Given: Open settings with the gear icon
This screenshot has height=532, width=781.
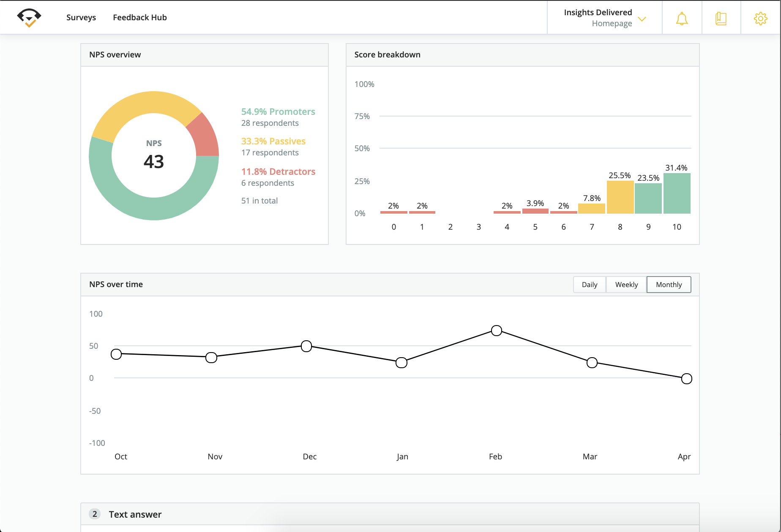Looking at the screenshot, I should click(760, 18).
